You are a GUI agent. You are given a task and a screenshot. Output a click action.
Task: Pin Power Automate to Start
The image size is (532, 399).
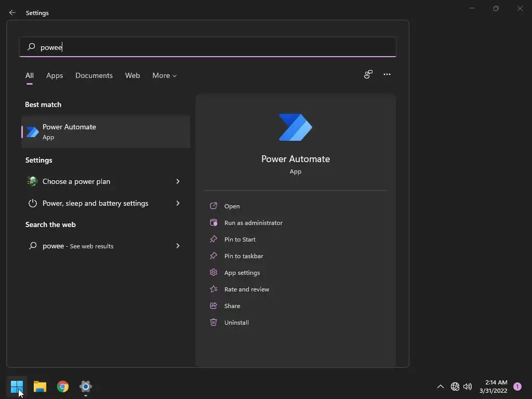click(240, 239)
